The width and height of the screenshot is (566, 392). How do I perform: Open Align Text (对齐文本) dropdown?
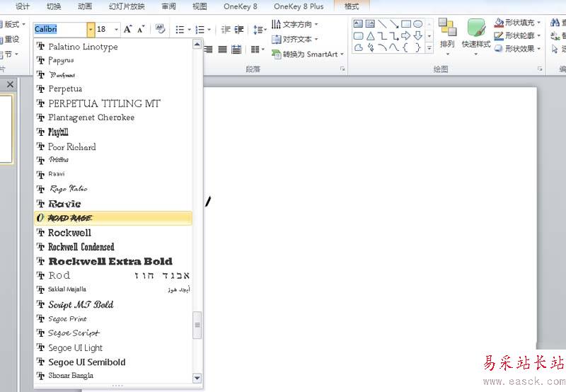point(295,39)
